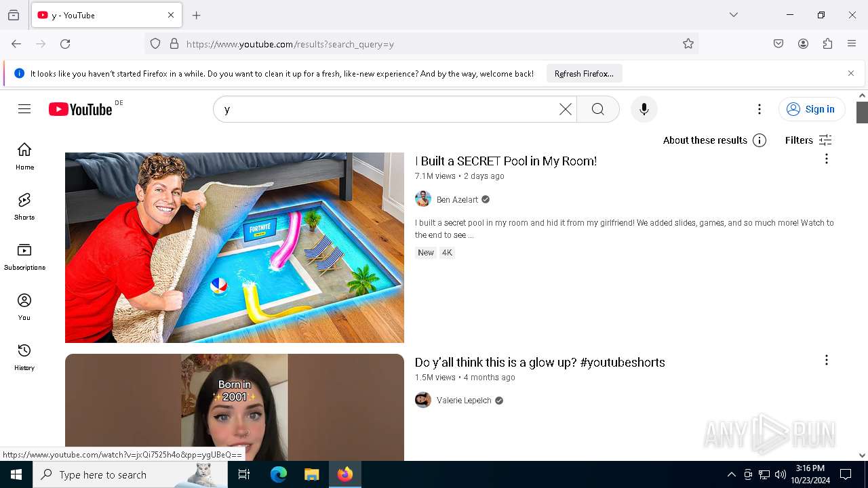The height and width of the screenshot is (488, 868).
Task: Launch Microsoft Edge from taskbar
Action: 279,474
